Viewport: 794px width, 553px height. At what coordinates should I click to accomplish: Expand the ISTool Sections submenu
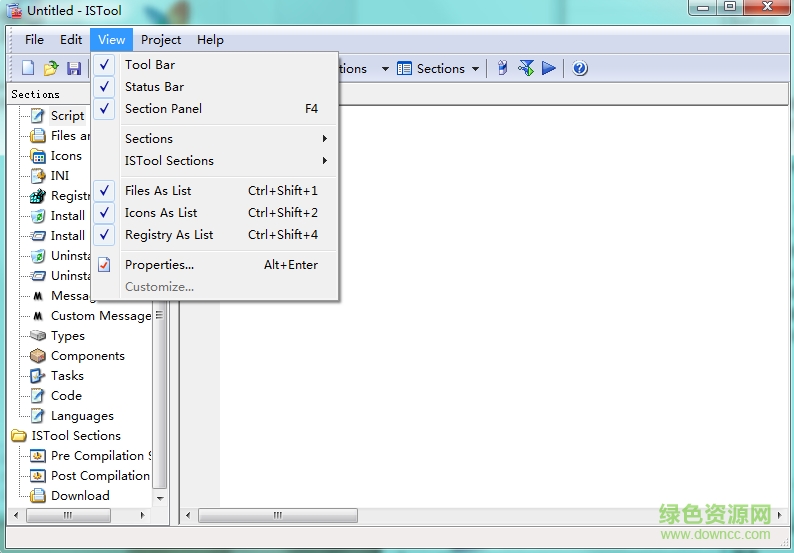(216, 161)
